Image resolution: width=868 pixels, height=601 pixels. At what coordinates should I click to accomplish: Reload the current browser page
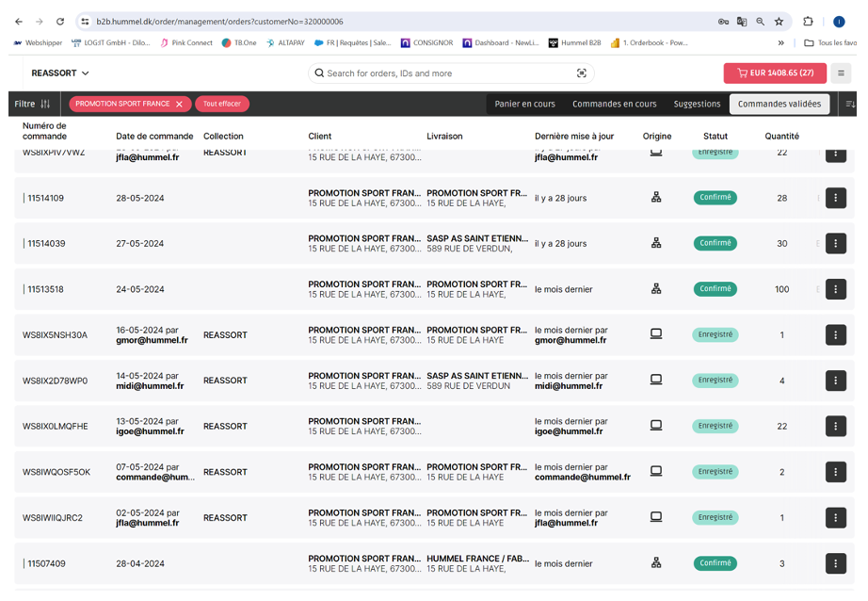[x=60, y=22]
